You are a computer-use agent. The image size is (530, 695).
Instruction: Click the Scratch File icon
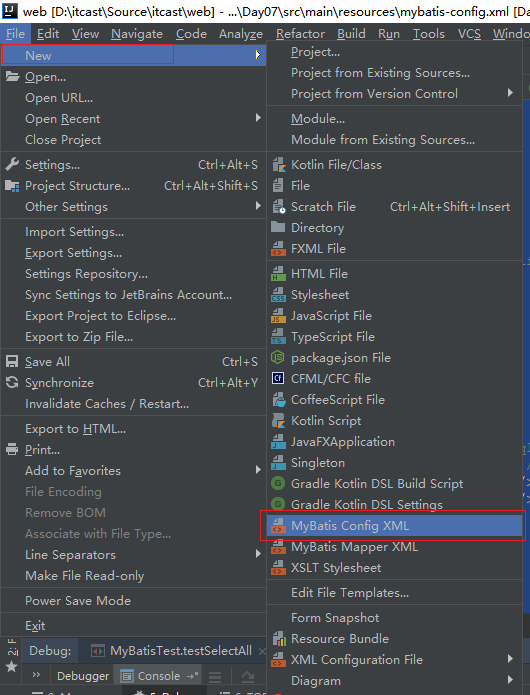pyautogui.click(x=278, y=207)
